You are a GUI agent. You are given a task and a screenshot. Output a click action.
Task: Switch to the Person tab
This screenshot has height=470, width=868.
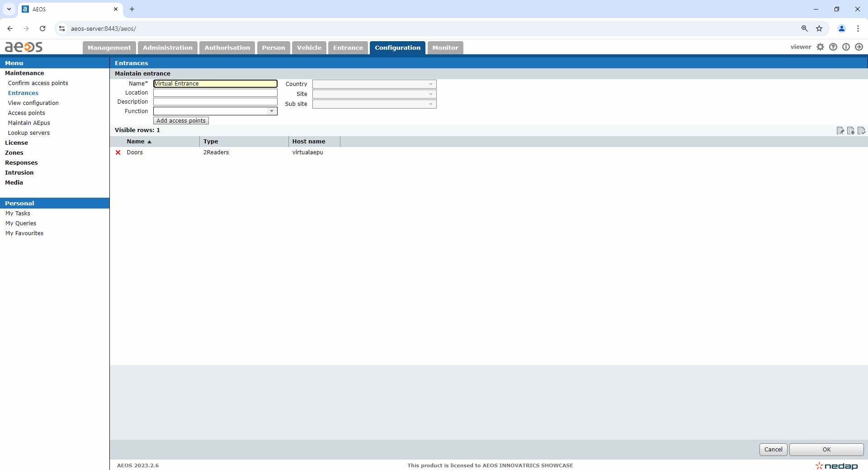click(x=274, y=47)
